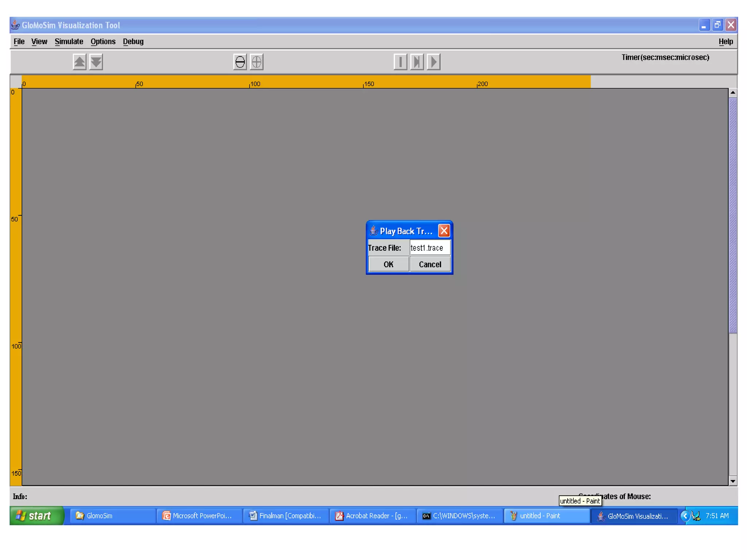Click the scroll down double-arrow toolbar icon
This screenshot has height=560, width=747.
pyautogui.click(x=96, y=62)
